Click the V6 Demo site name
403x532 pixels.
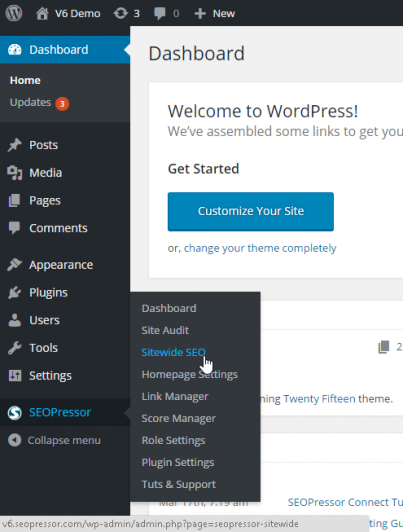[78, 14]
